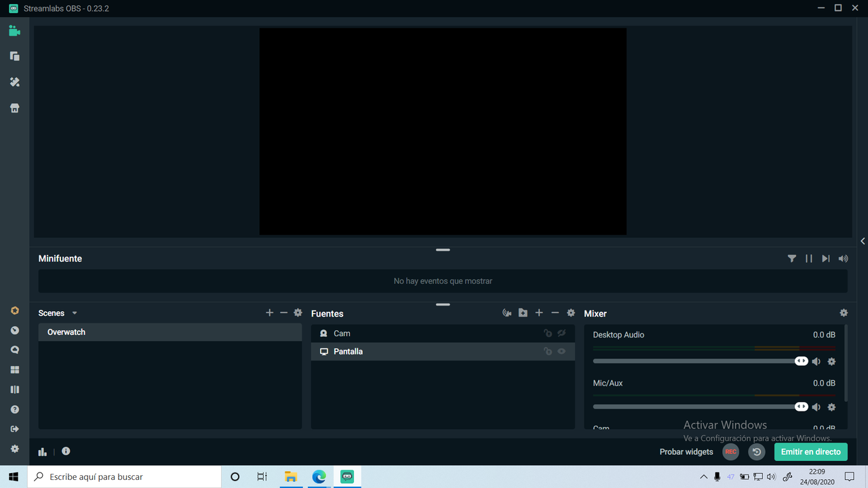Expand the right side chat panel arrow
868x488 pixels.
(x=863, y=241)
